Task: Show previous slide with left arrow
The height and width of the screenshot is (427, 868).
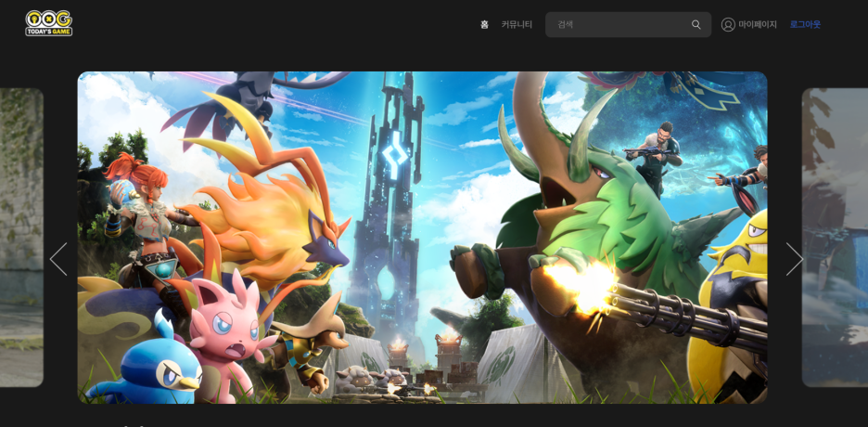Action: 58,259
